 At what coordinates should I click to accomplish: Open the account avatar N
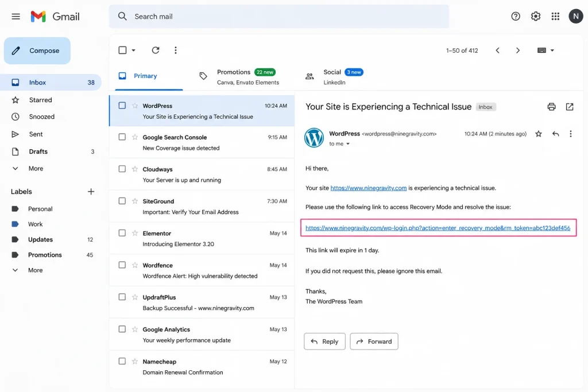[575, 17]
